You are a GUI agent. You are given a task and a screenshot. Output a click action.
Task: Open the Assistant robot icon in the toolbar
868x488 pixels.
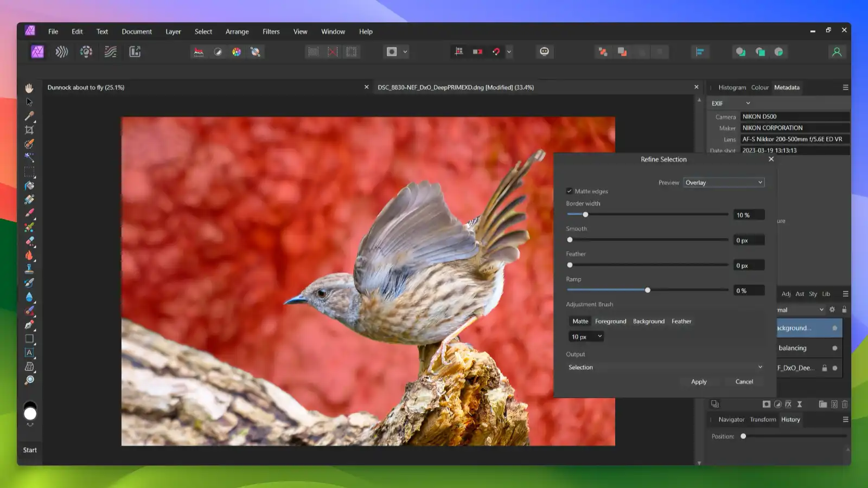pos(545,52)
